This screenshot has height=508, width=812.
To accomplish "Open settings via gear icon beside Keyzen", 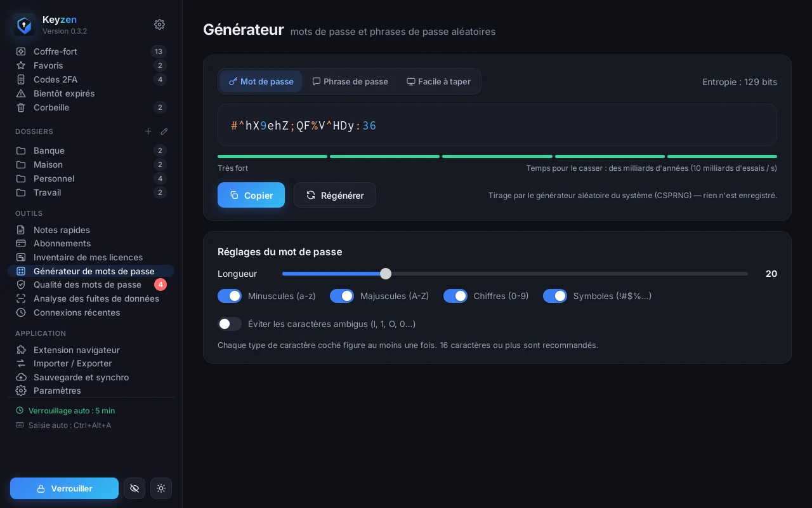I will coord(159,24).
